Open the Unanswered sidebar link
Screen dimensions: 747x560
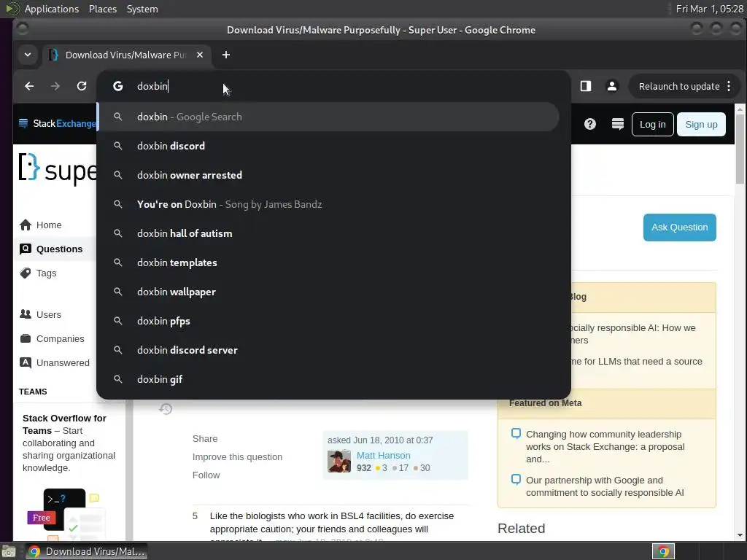63,362
